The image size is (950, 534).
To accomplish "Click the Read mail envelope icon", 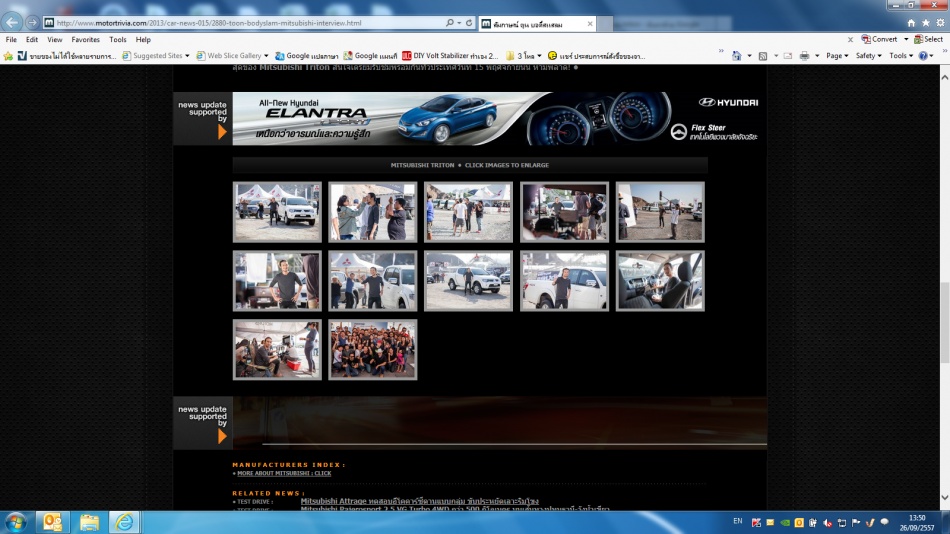I will tap(788, 56).
